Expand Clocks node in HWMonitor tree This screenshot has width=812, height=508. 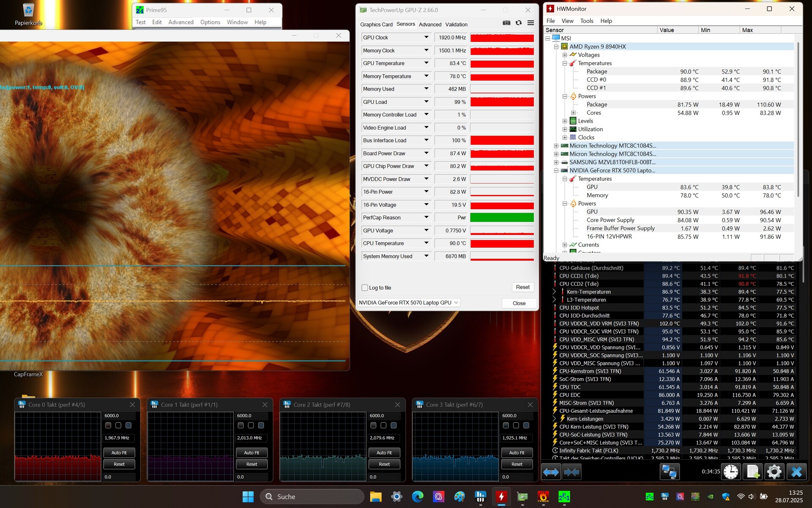565,138
